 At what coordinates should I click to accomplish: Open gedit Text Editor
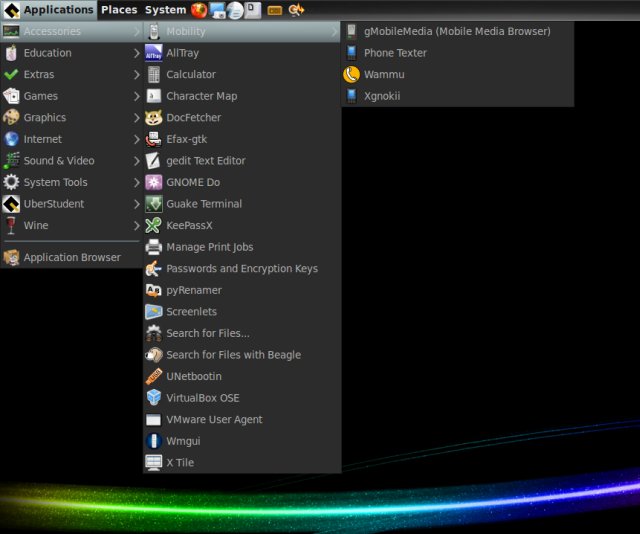[x=242, y=161]
